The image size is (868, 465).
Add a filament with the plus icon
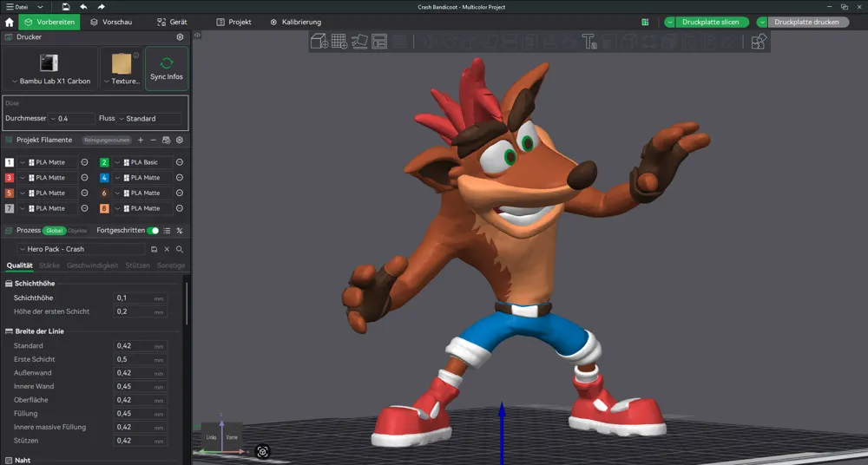pyautogui.click(x=141, y=140)
